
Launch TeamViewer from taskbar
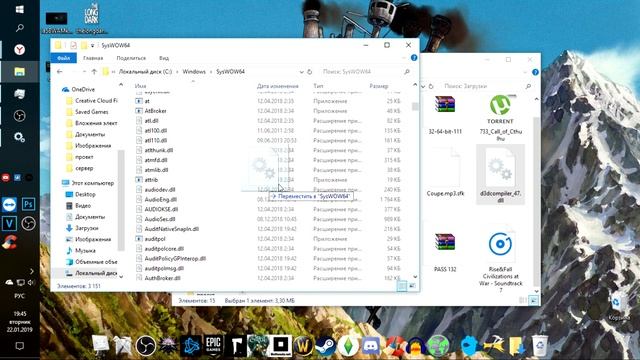click(9, 204)
